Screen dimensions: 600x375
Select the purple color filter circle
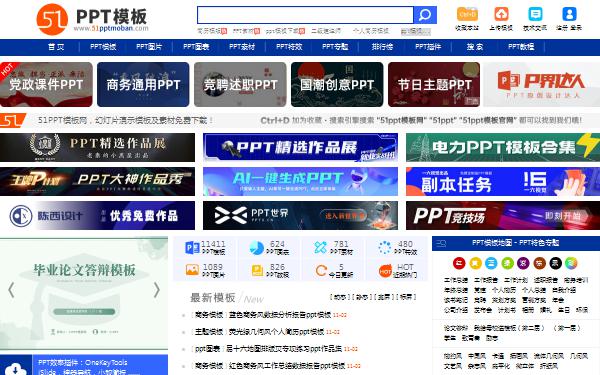tap(523, 263)
